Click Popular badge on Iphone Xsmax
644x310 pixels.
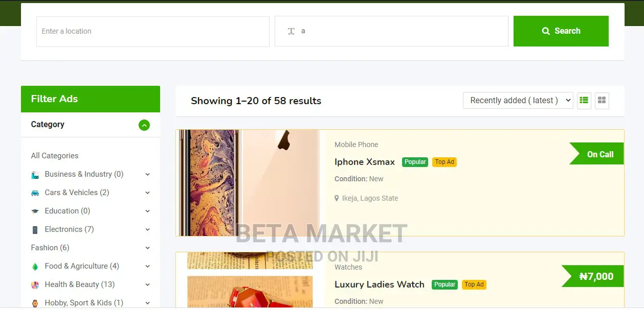415,162
